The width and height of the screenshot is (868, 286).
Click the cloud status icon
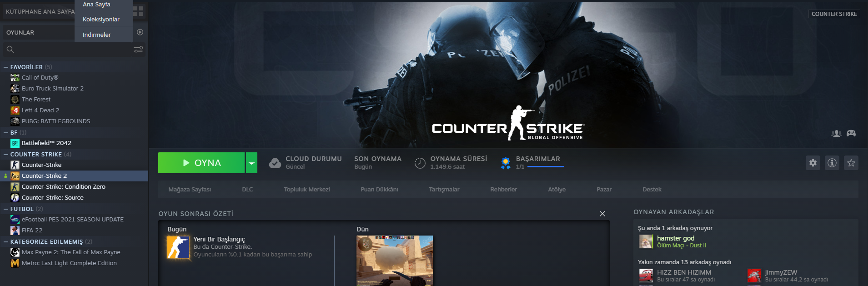click(x=275, y=163)
